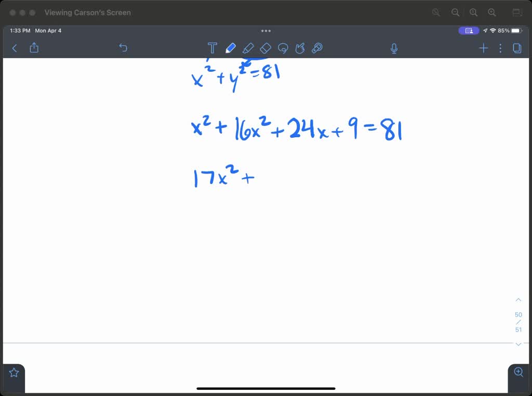Select the pointer tool next to the hand tool
The image size is (532, 396).
[x=317, y=48]
